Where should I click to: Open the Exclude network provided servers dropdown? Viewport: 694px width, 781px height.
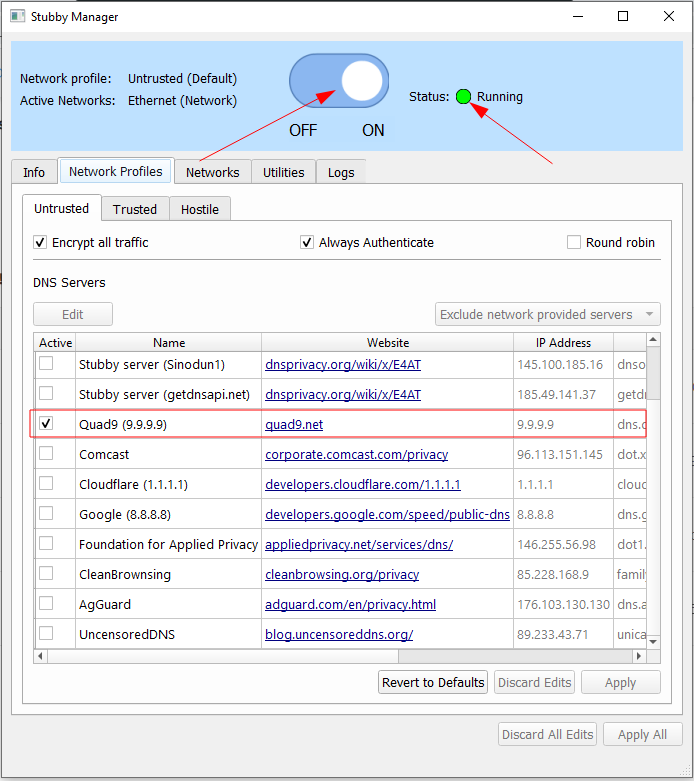click(548, 314)
